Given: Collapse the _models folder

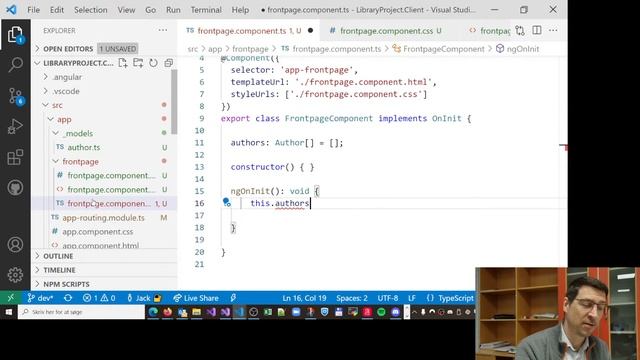Looking at the screenshot, I should coord(78,133).
